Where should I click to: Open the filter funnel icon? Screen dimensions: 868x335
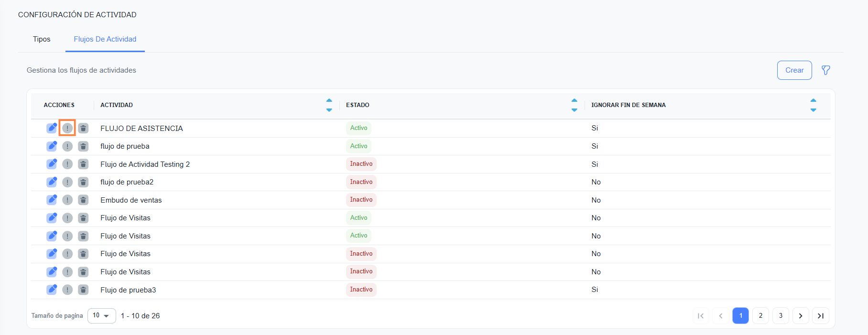pyautogui.click(x=825, y=70)
